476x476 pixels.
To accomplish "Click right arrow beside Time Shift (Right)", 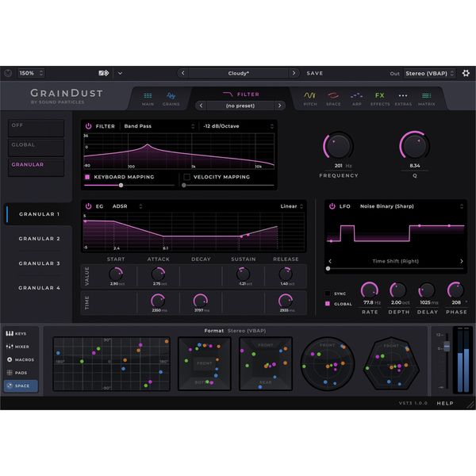I will tap(462, 261).
